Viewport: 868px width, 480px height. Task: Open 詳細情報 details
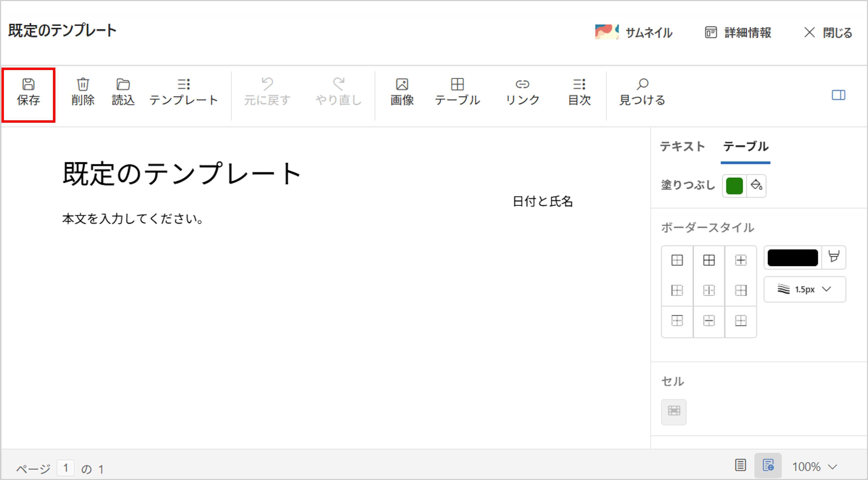pyautogui.click(x=738, y=33)
